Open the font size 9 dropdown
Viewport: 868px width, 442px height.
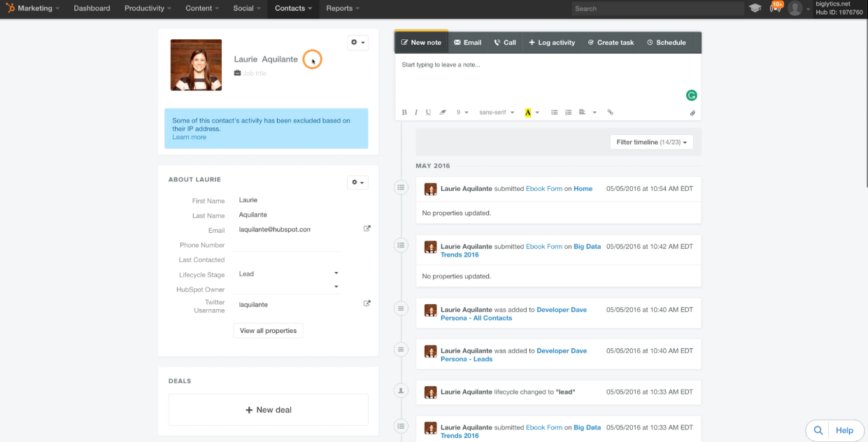[462, 112]
